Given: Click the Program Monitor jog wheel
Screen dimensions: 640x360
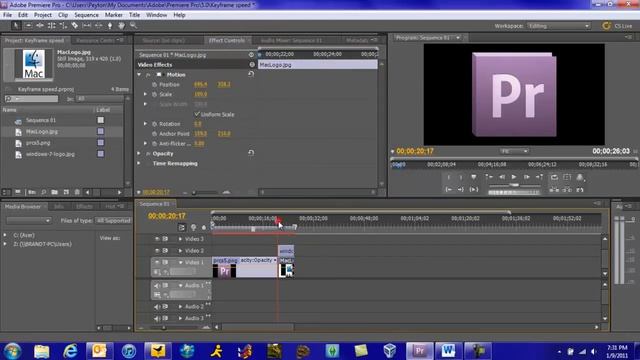Looking at the screenshot, I should coord(514,192).
